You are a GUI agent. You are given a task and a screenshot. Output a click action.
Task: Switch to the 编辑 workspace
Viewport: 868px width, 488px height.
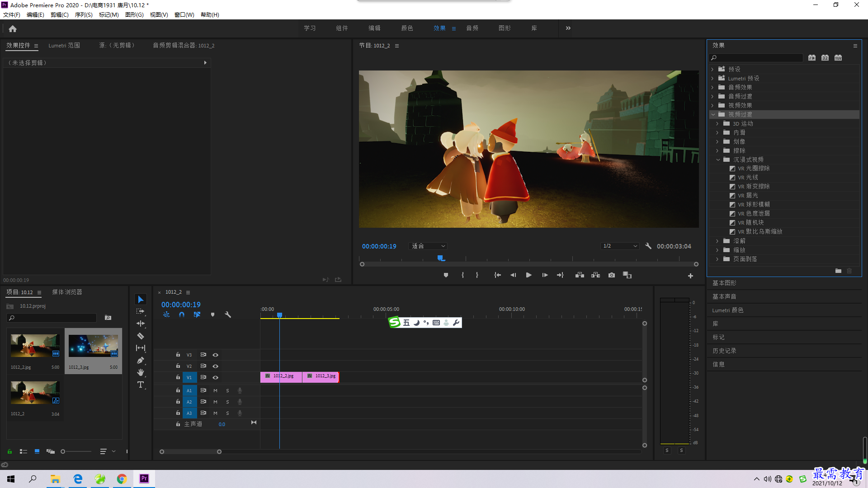pos(374,28)
